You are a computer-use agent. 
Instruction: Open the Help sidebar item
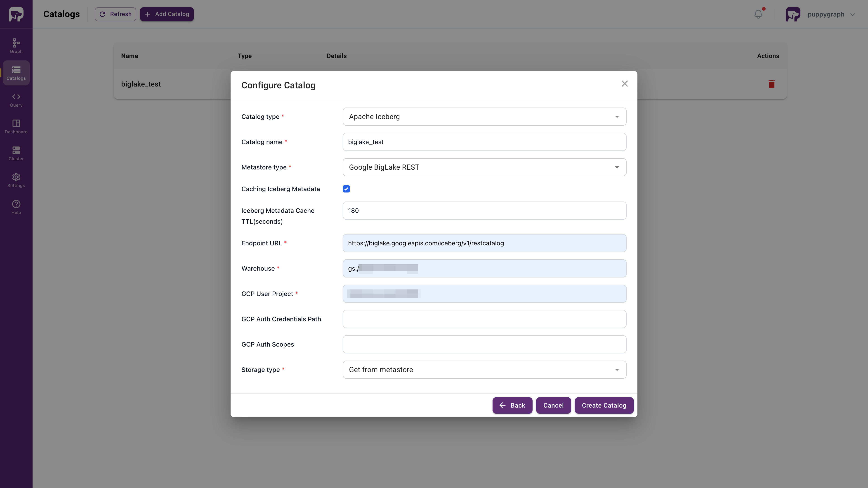pyautogui.click(x=16, y=207)
